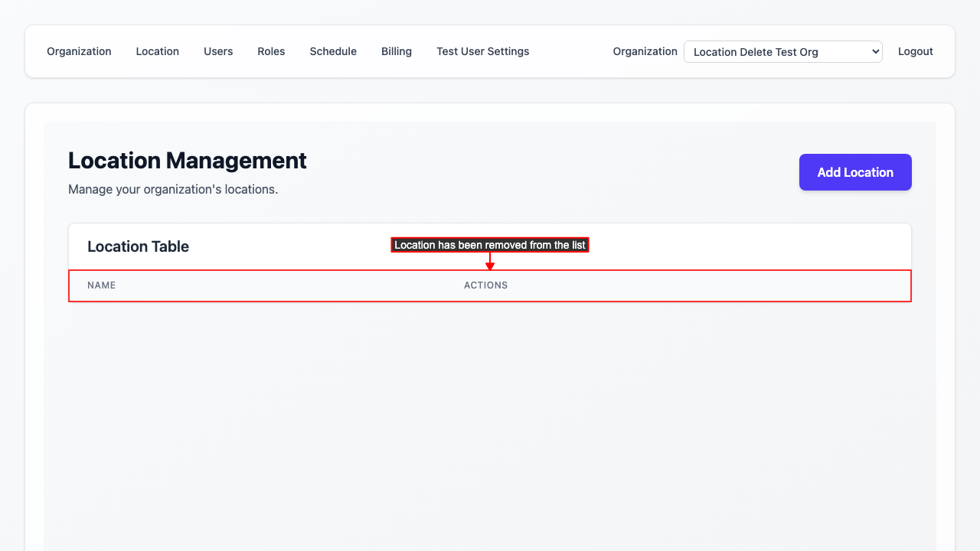Image resolution: width=980 pixels, height=551 pixels.
Task: Open the Users page
Action: tap(218, 51)
